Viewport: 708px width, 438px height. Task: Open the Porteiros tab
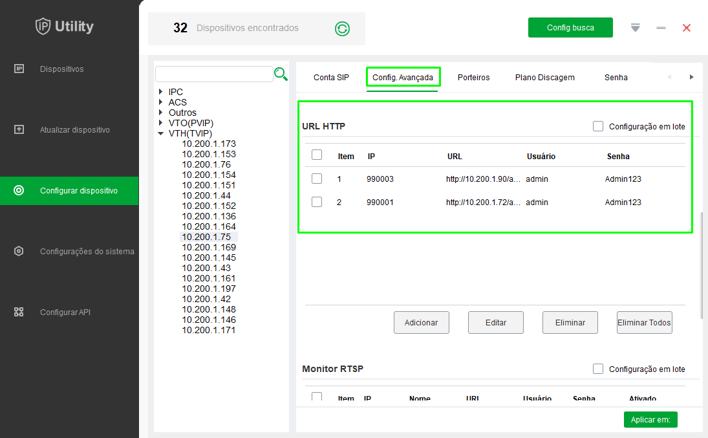coord(473,77)
